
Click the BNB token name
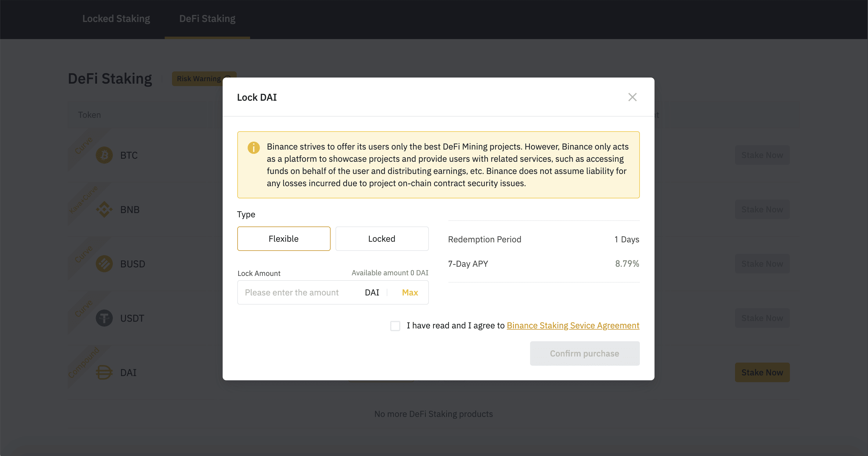(130, 209)
